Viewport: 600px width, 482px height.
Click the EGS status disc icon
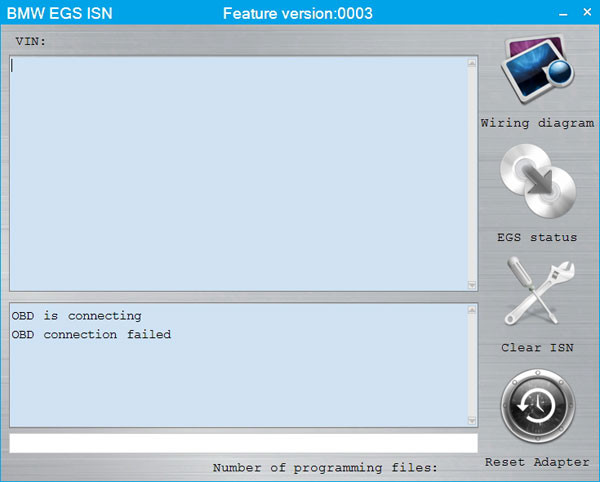538,181
